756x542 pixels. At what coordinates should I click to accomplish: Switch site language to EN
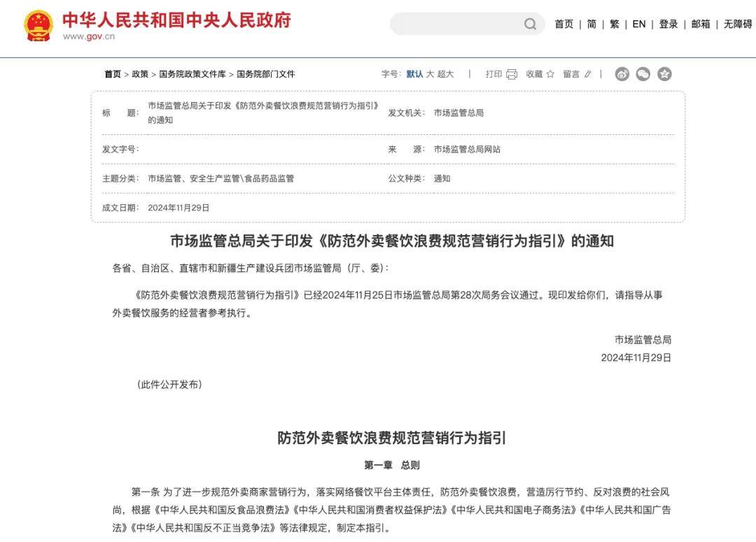(638, 23)
